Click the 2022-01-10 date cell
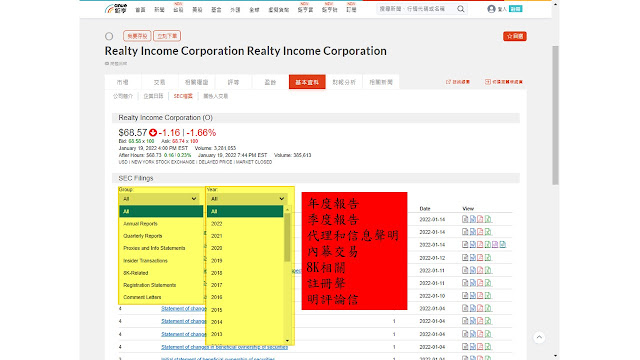The width and height of the screenshot is (640, 360). coord(432,296)
